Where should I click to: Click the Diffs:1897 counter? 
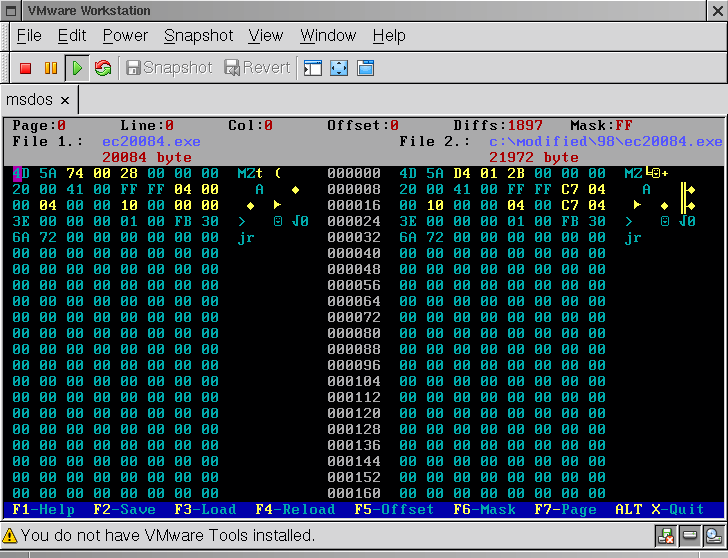(x=498, y=125)
